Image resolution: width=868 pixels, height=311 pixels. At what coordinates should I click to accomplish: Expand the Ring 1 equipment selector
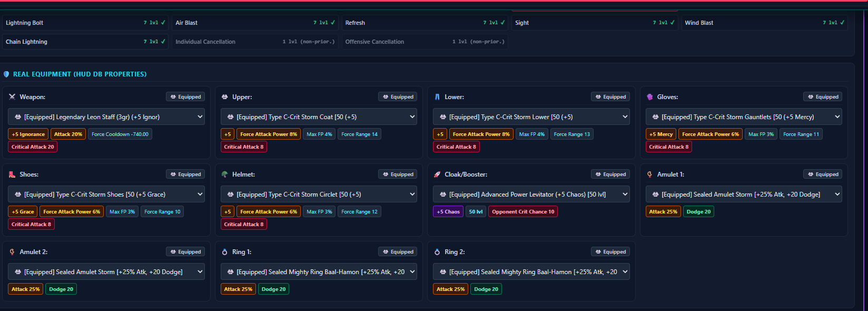click(x=319, y=272)
